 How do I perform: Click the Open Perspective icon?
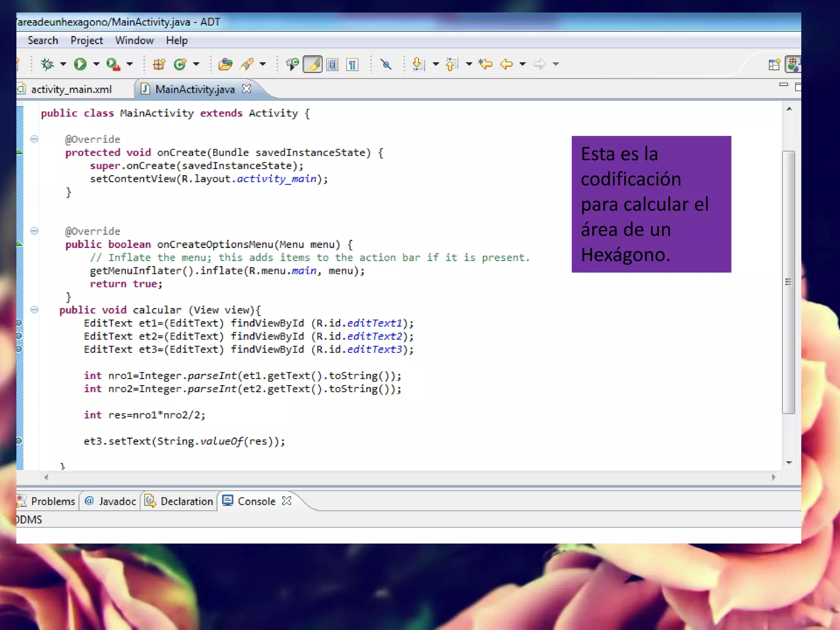[774, 64]
